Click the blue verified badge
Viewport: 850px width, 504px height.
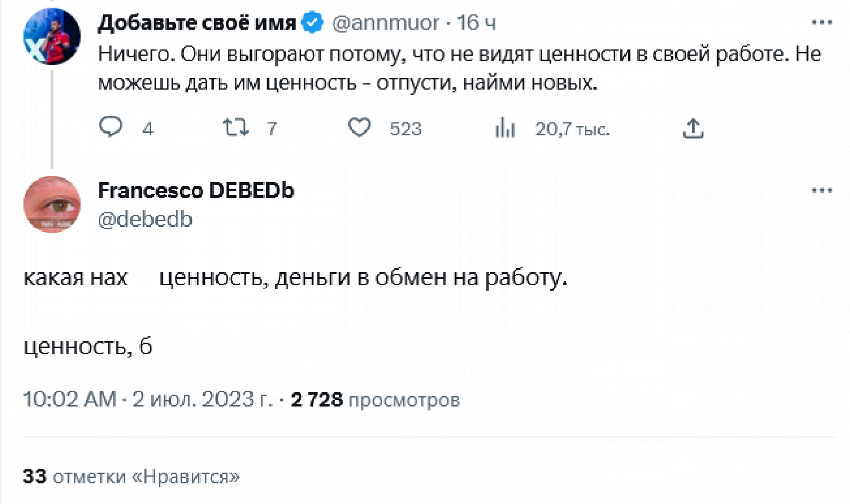coord(312,23)
